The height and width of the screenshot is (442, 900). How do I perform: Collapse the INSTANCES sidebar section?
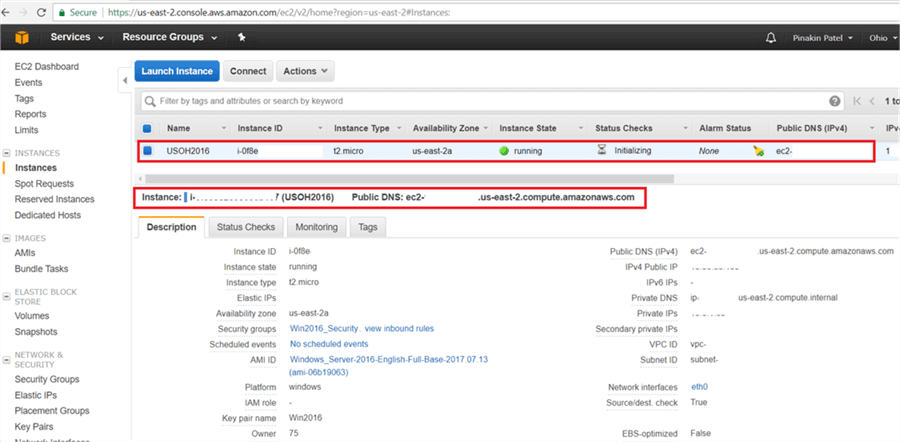coord(6,153)
